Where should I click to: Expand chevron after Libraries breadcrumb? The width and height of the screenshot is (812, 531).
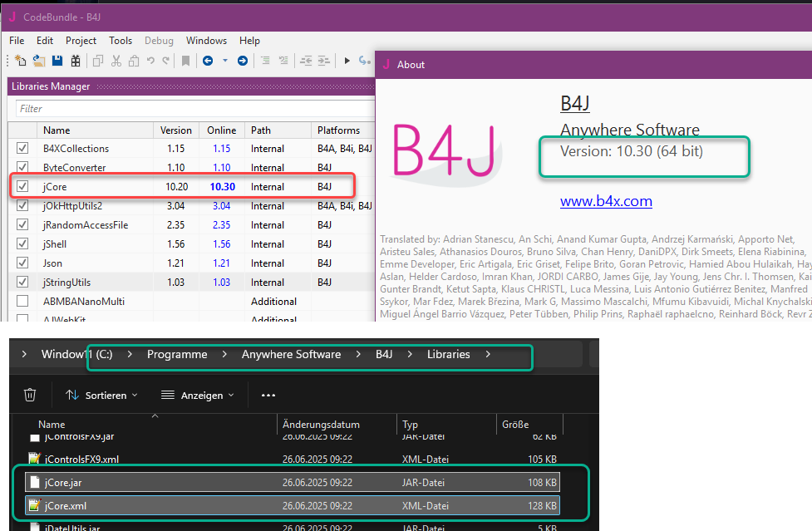pos(488,354)
